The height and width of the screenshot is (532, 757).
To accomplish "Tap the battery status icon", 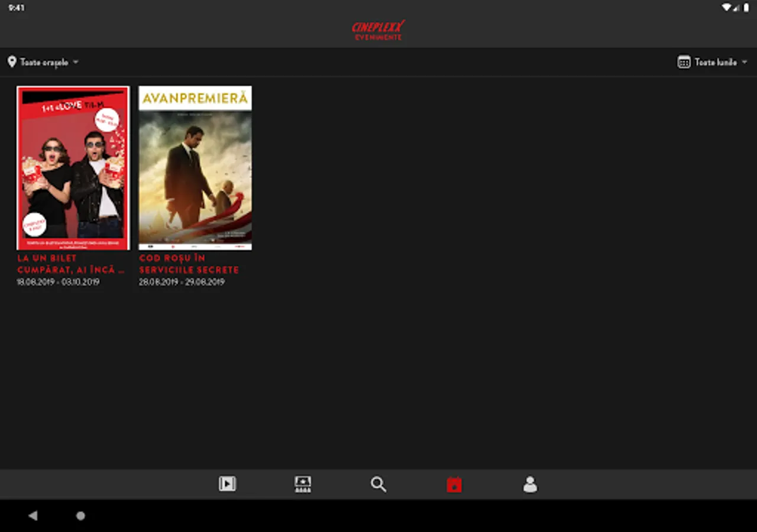I will tap(746, 8).
